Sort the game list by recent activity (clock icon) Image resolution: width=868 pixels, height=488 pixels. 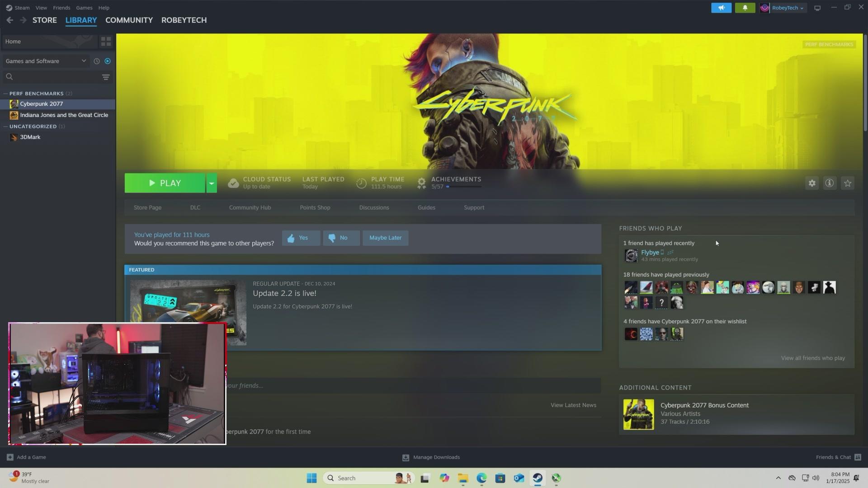click(96, 61)
